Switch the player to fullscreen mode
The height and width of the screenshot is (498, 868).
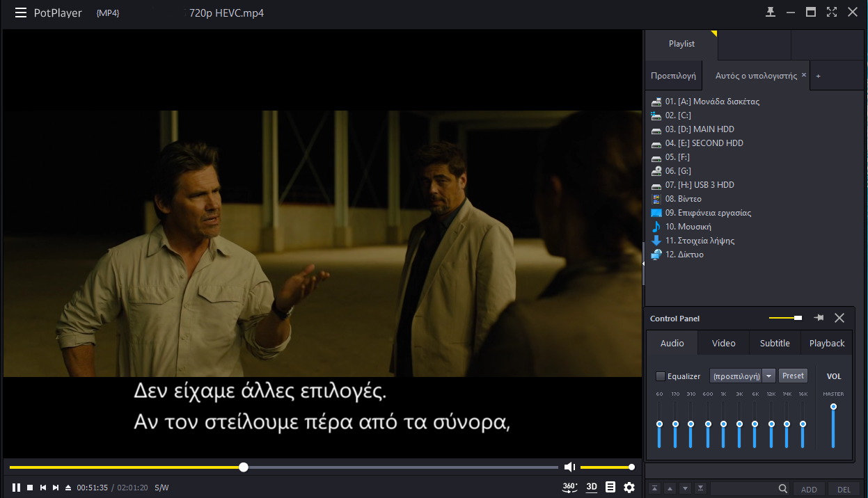832,12
